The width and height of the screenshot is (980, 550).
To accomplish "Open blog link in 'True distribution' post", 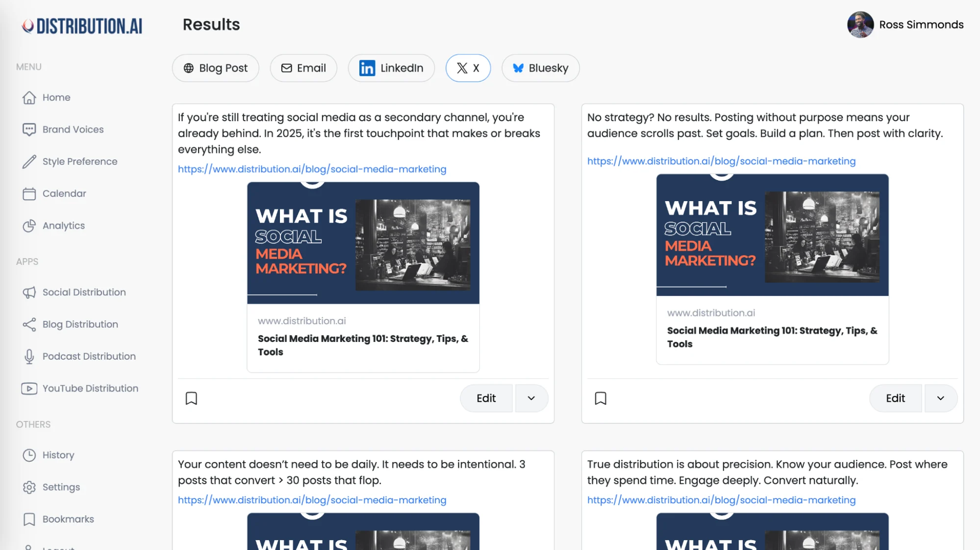I will 722,500.
